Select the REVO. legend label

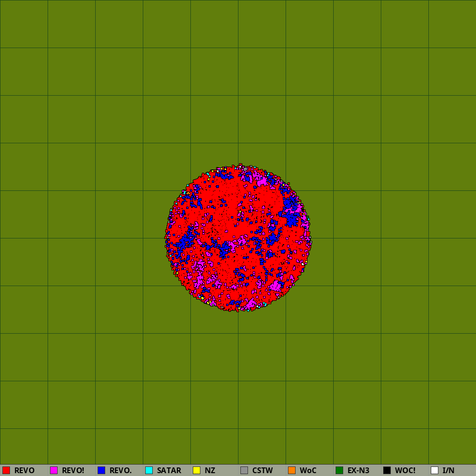(x=120, y=471)
